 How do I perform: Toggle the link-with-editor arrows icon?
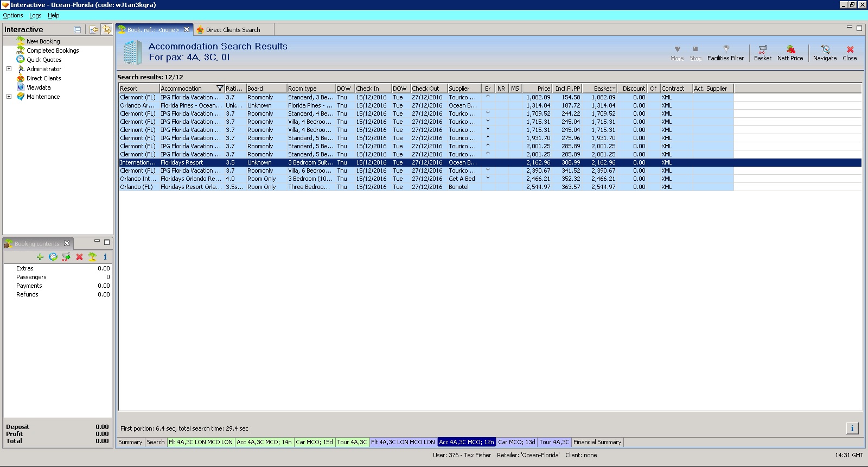point(107,30)
